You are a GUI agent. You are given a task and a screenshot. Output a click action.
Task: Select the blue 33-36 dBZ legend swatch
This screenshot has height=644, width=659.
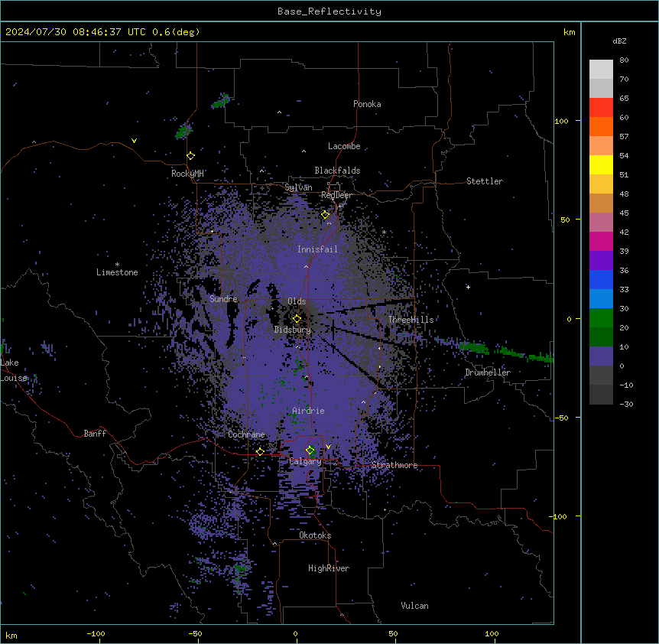tap(601, 280)
